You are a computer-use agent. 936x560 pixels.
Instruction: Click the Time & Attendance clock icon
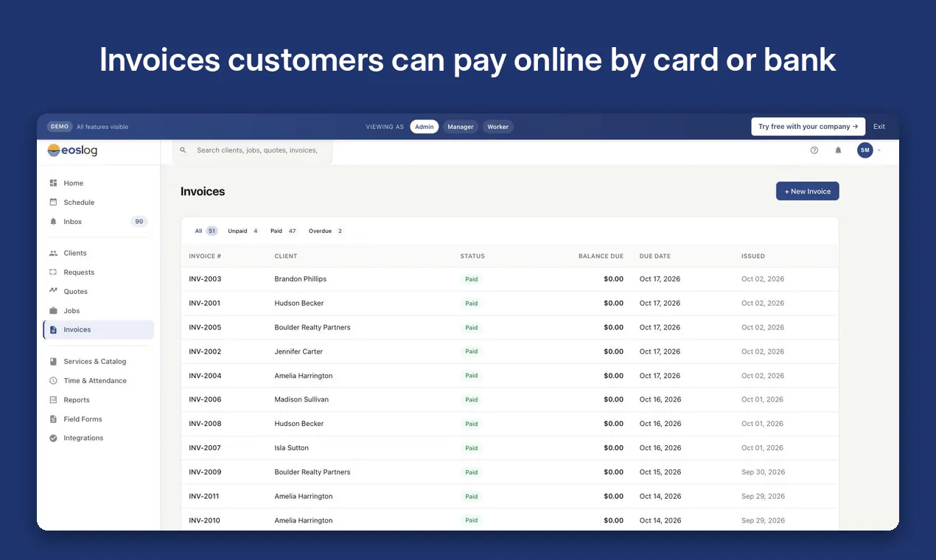[53, 380]
